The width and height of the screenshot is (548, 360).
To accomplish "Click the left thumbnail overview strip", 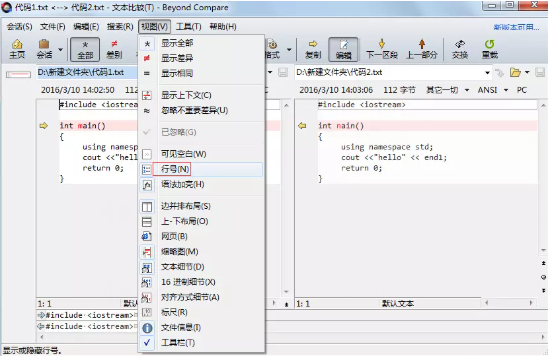I will coord(18,74).
